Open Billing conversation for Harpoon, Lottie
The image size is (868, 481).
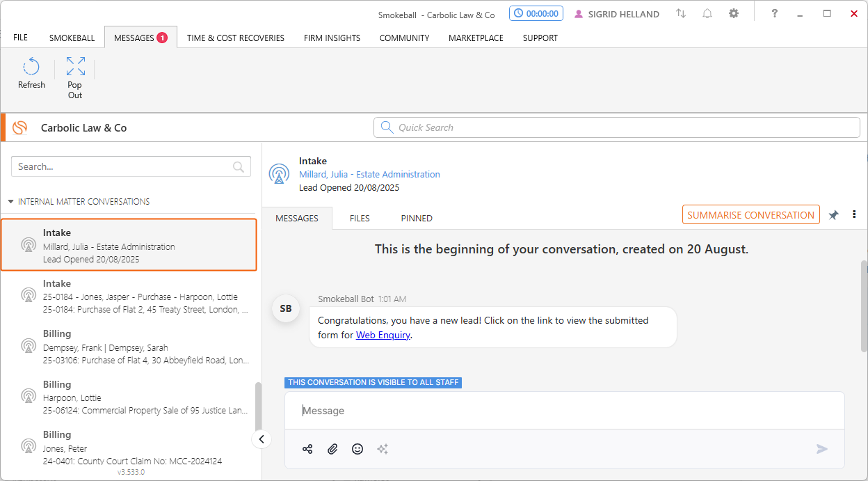pyautogui.click(x=129, y=397)
